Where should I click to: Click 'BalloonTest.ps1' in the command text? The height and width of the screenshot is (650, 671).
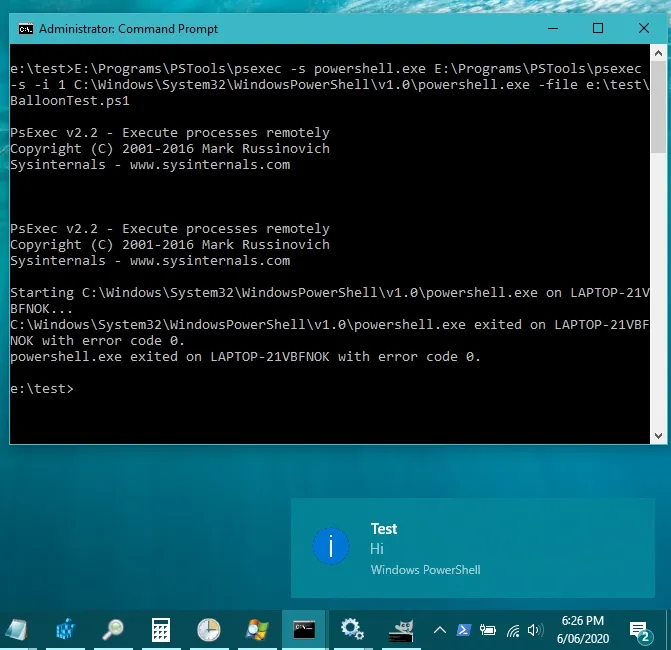point(70,101)
